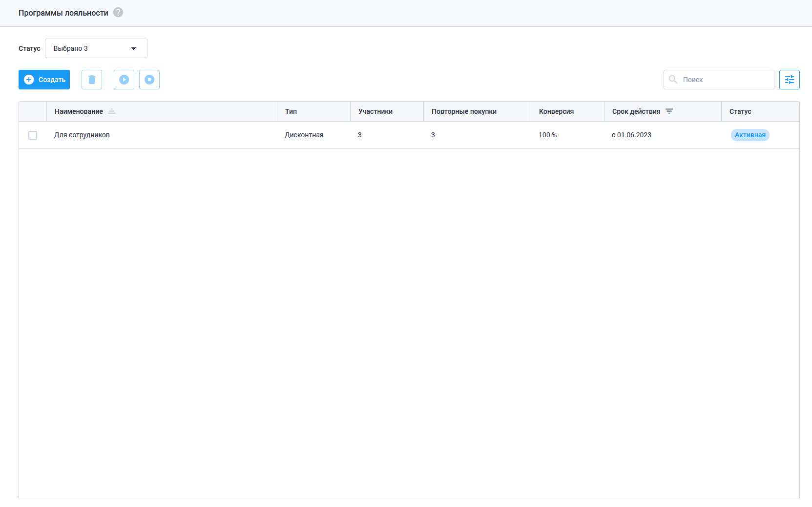Open table column settings icon
Screen dimensions: 812x507
(x=790, y=80)
